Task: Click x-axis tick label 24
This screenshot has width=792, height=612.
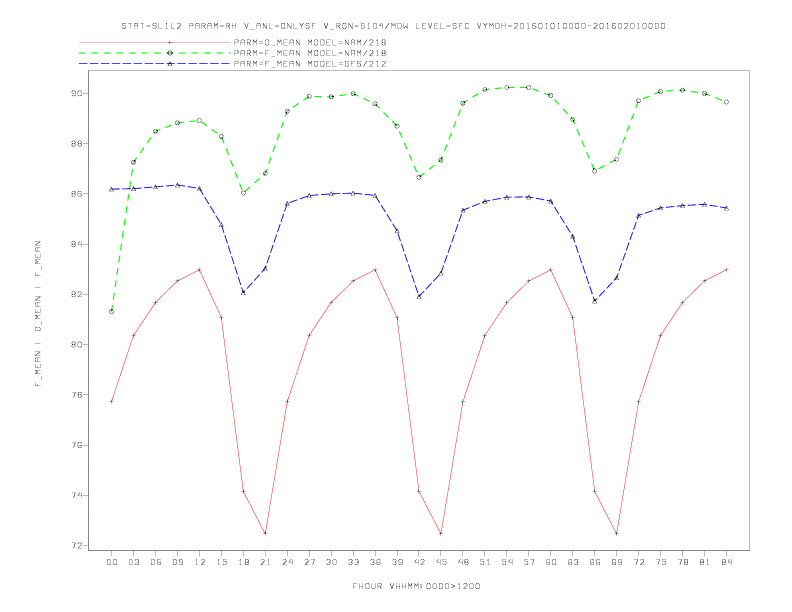Action: (287, 562)
